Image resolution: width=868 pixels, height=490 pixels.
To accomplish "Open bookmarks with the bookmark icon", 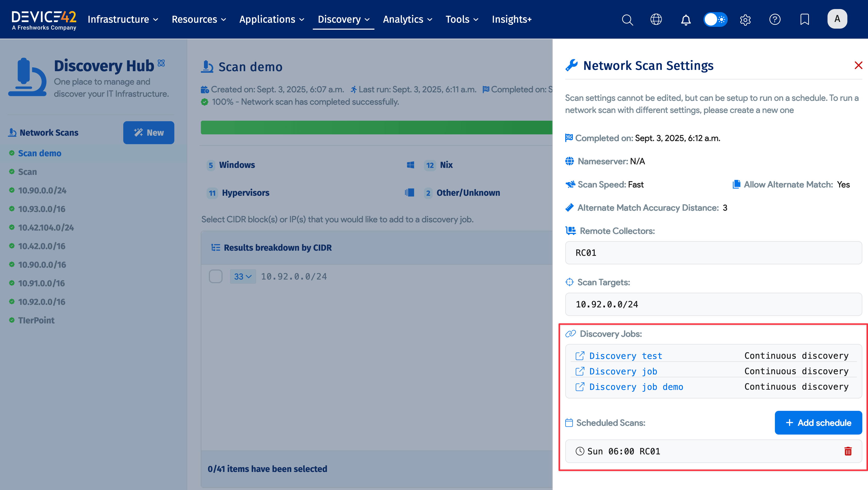I will (805, 20).
